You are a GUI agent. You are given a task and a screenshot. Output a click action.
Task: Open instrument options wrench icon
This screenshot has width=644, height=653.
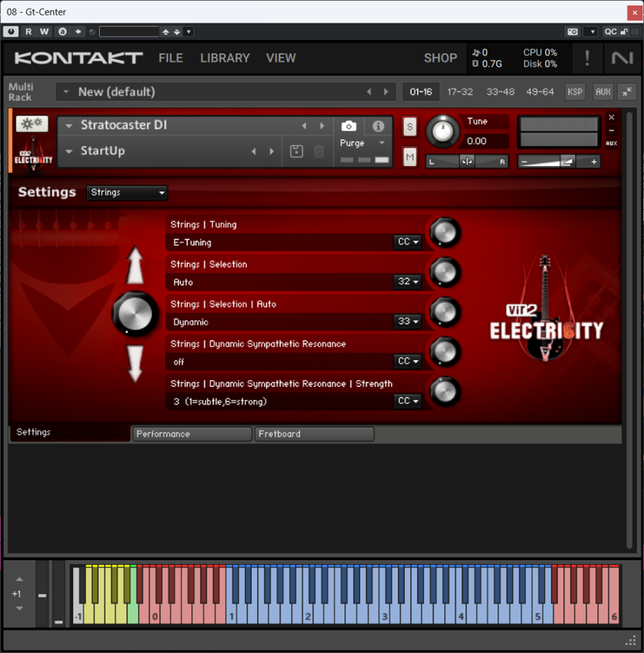click(32, 124)
